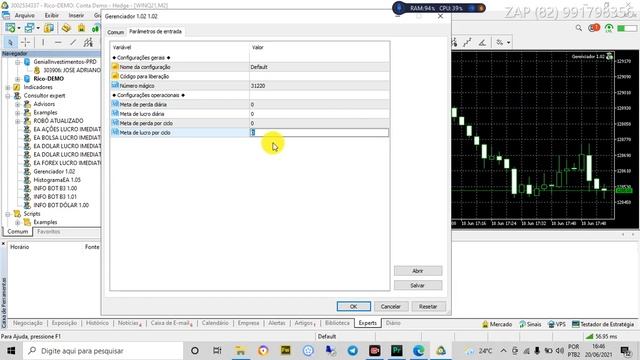The height and width of the screenshot is (360, 640).
Task: Select the trendline drawing tool
Action: pyautogui.click(x=73, y=42)
